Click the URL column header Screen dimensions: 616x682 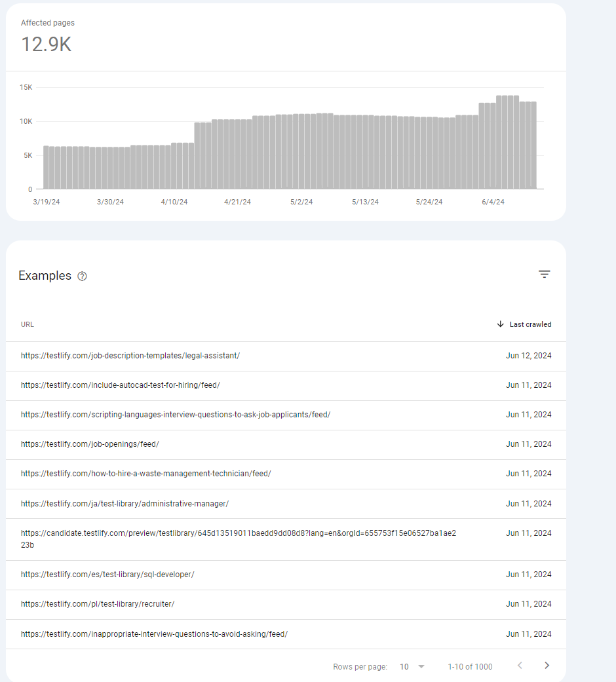tap(28, 324)
